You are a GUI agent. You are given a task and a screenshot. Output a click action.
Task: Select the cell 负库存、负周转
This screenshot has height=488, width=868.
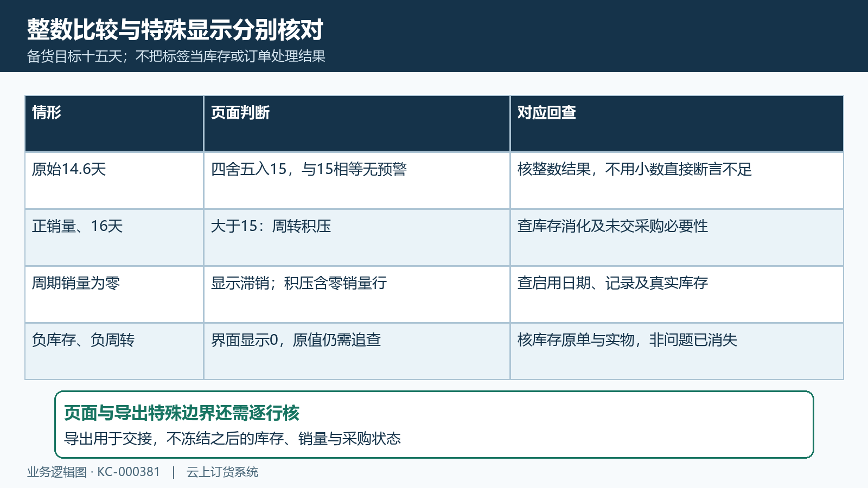pyautogui.click(x=114, y=351)
